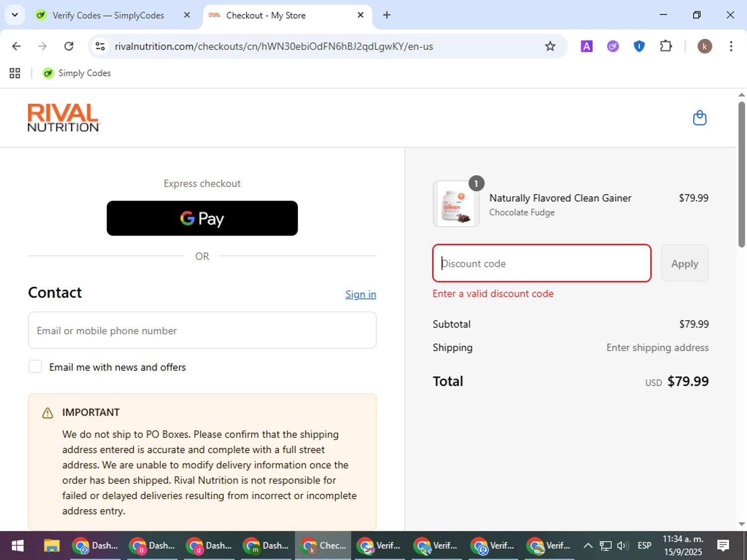
Task: Click the Clean Gainer product thumbnail
Action: (456, 204)
